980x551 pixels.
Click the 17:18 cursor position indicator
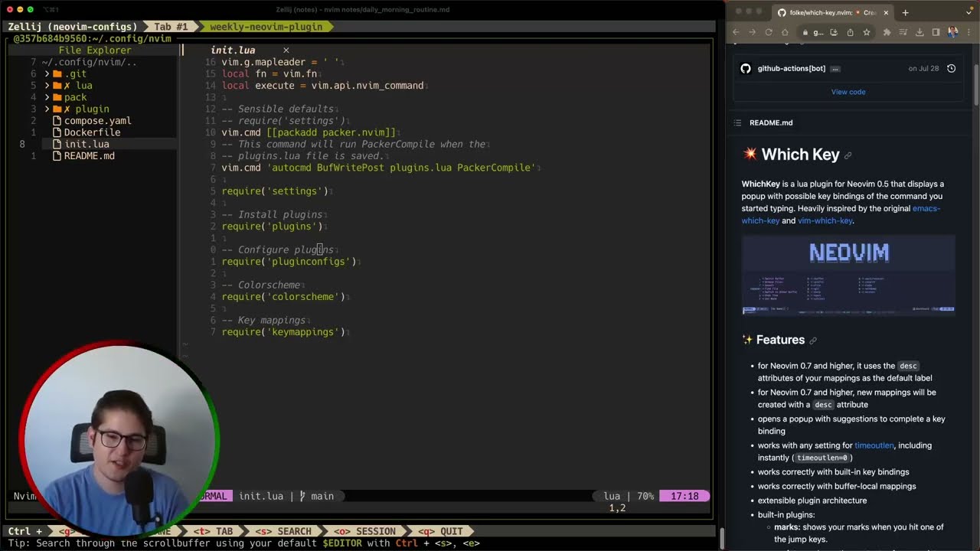[684, 496]
